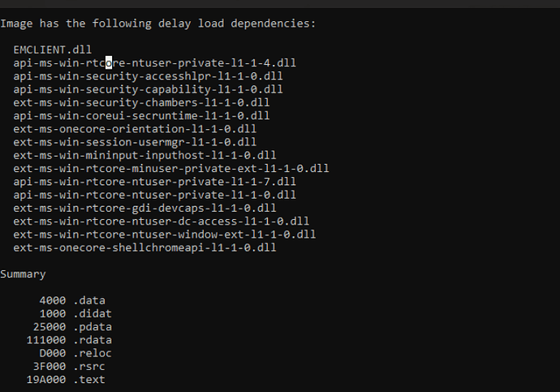Click the api-ms-win-security-capability-l1-1-0.dll text
Image resolution: width=560 pixels, height=392 pixels.
coord(148,89)
